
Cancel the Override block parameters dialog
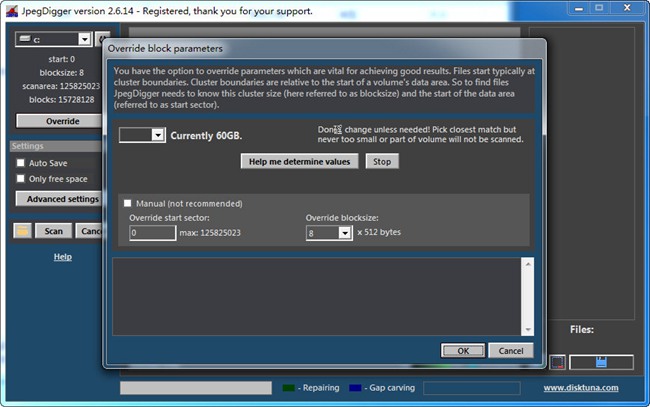click(x=511, y=351)
